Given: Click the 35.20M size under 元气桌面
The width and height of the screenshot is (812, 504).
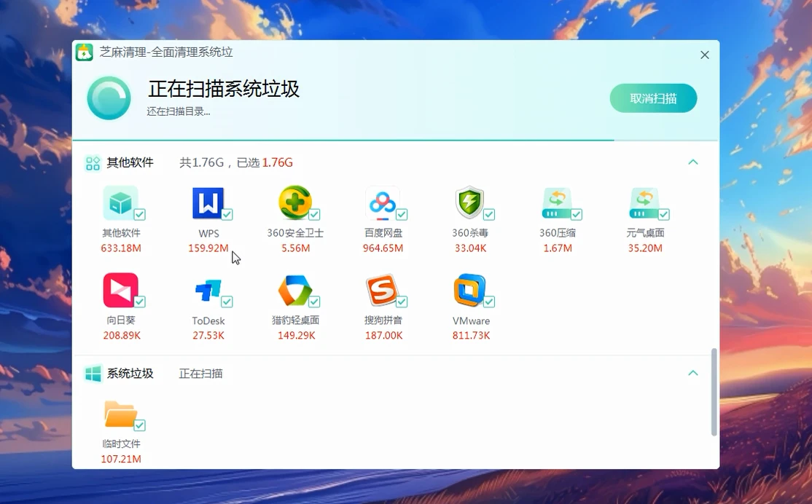Looking at the screenshot, I should 645,248.
